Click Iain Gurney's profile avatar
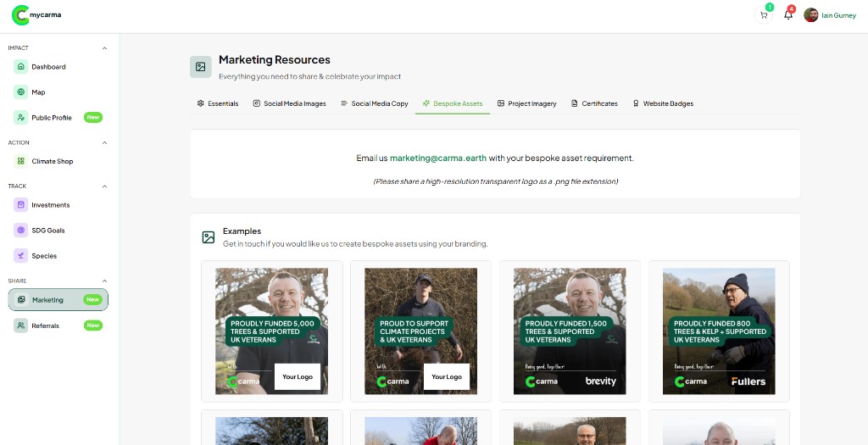The height and width of the screenshot is (445, 868). pyautogui.click(x=811, y=15)
